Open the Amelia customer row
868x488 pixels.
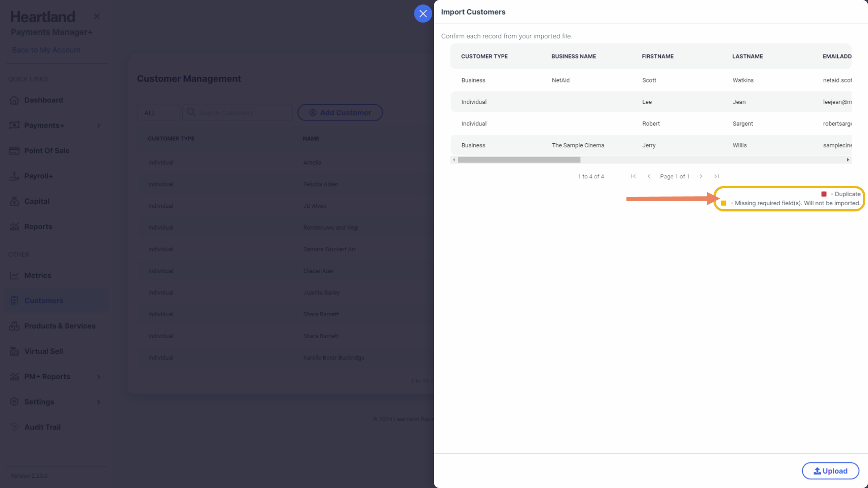286,162
